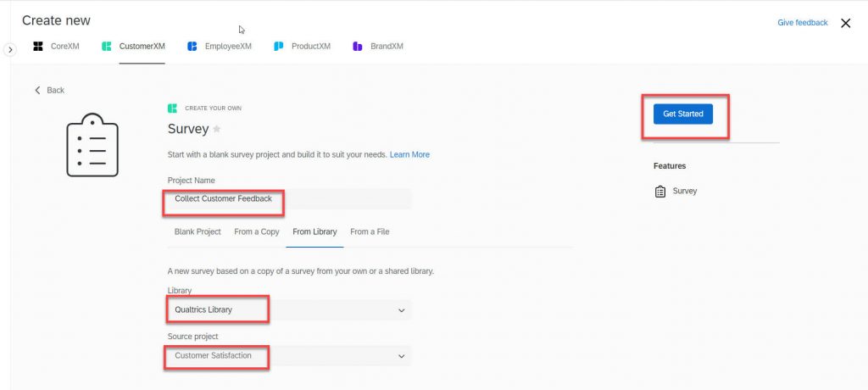Select the From a File tab
This screenshot has height=390, width=868.
pyautogui.click(x=370, y=232)
